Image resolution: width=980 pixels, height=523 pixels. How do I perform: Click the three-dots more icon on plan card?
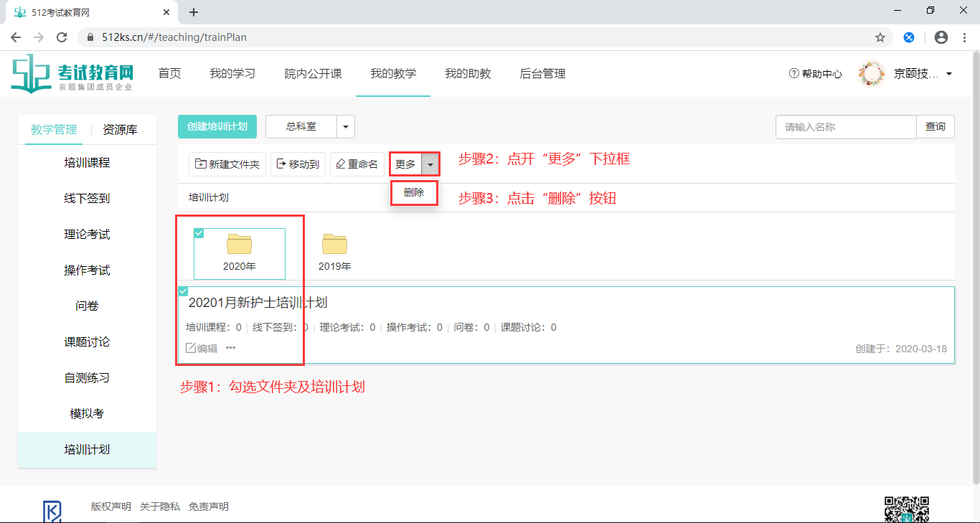pos(230,348)
